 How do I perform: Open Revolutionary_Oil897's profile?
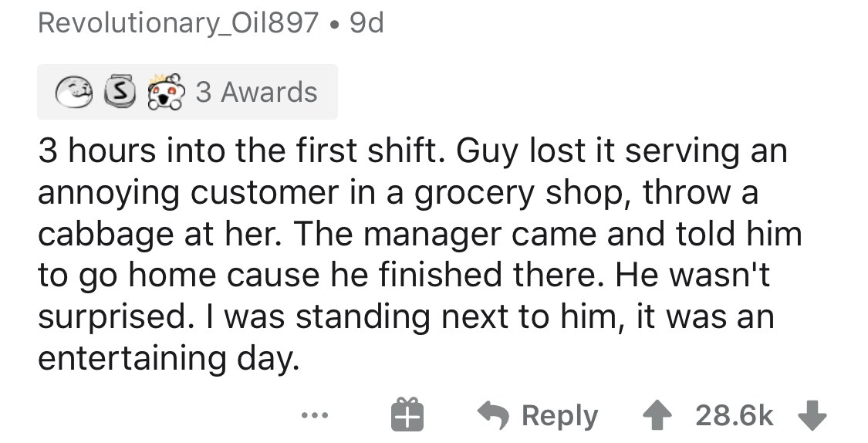177,25
